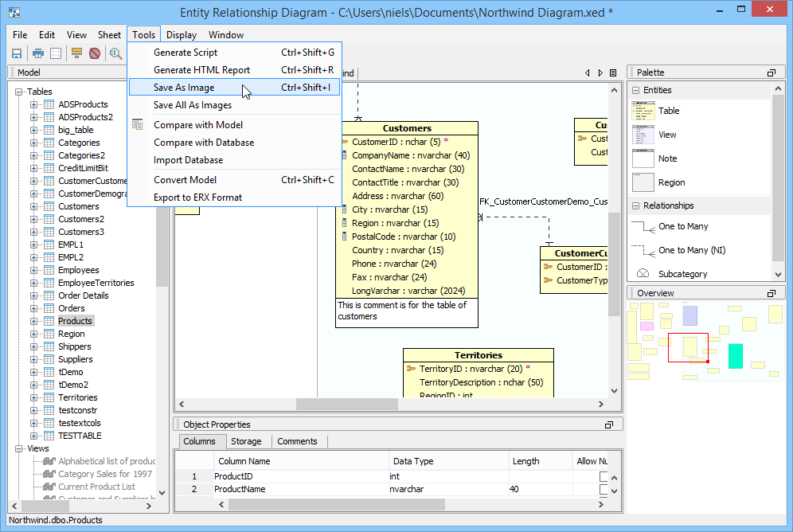Open the File menu

pos(20,35)
